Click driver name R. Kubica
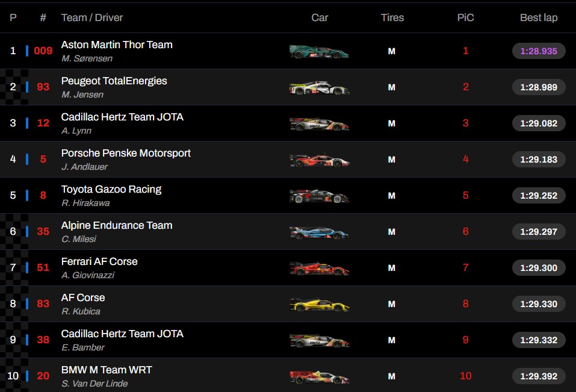Viewport: 576px width, 392px height. (x=81, y=311)
